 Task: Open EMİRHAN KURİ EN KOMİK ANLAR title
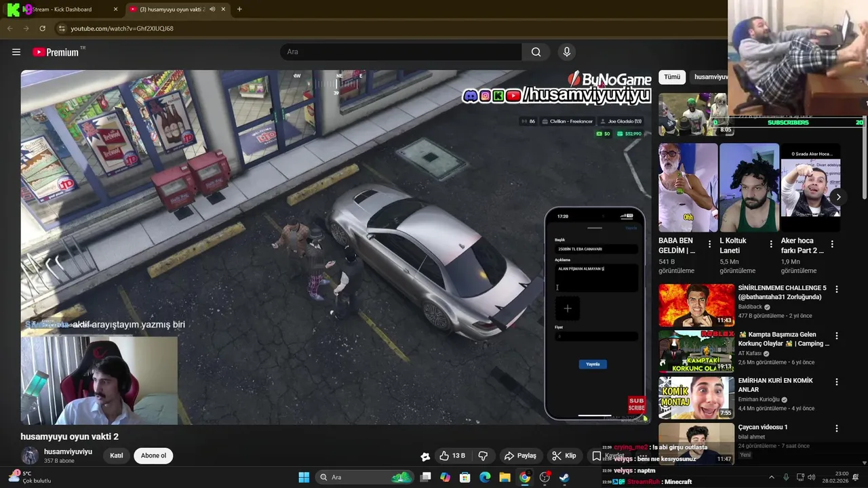(776, 385)
